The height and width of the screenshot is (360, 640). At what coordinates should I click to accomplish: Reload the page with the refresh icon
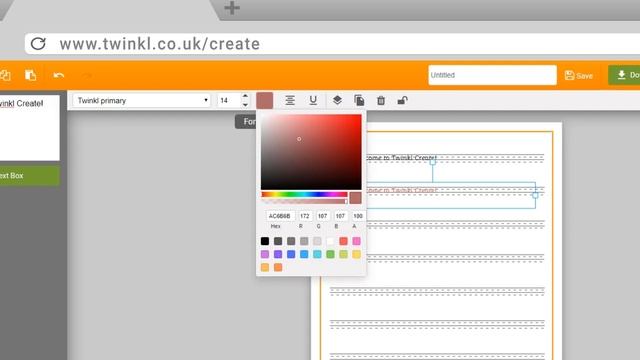pos(38,44)
